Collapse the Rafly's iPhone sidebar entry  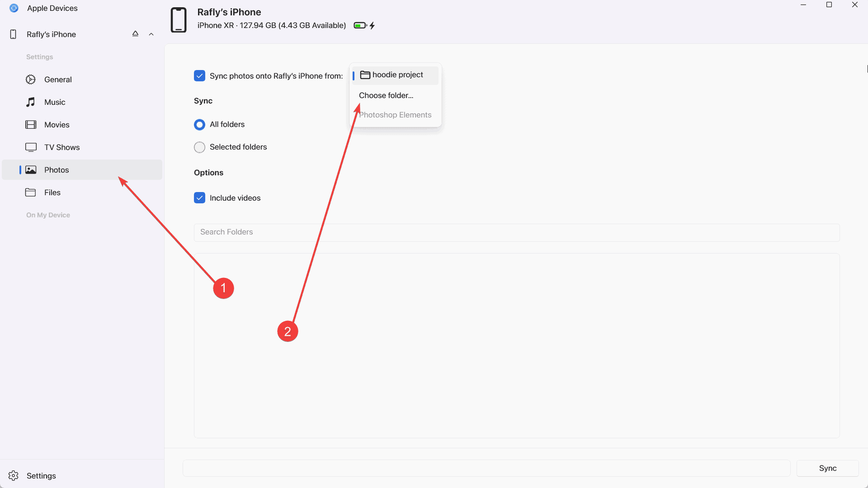(151, 34)
